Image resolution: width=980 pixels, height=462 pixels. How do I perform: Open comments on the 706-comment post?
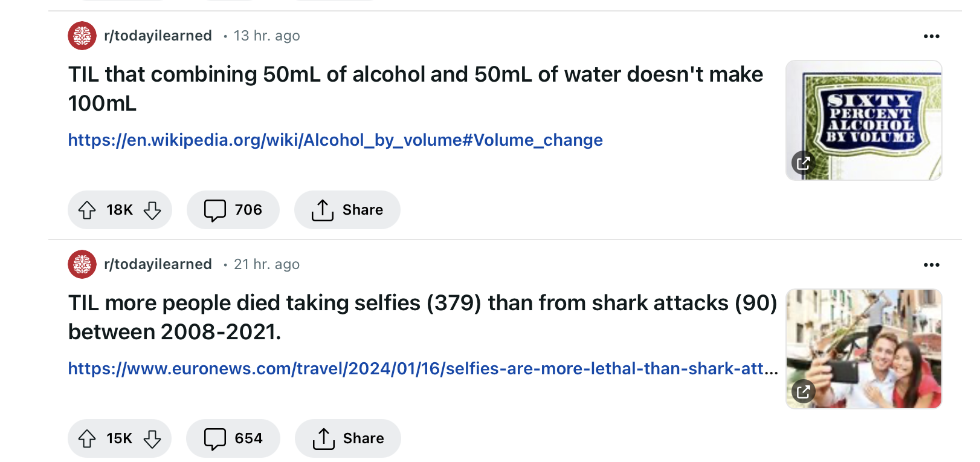pos(233,210)
